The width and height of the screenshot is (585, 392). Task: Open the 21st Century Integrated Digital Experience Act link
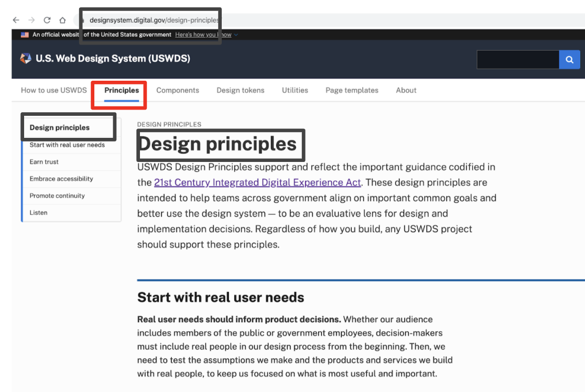(x=257, y=182)
